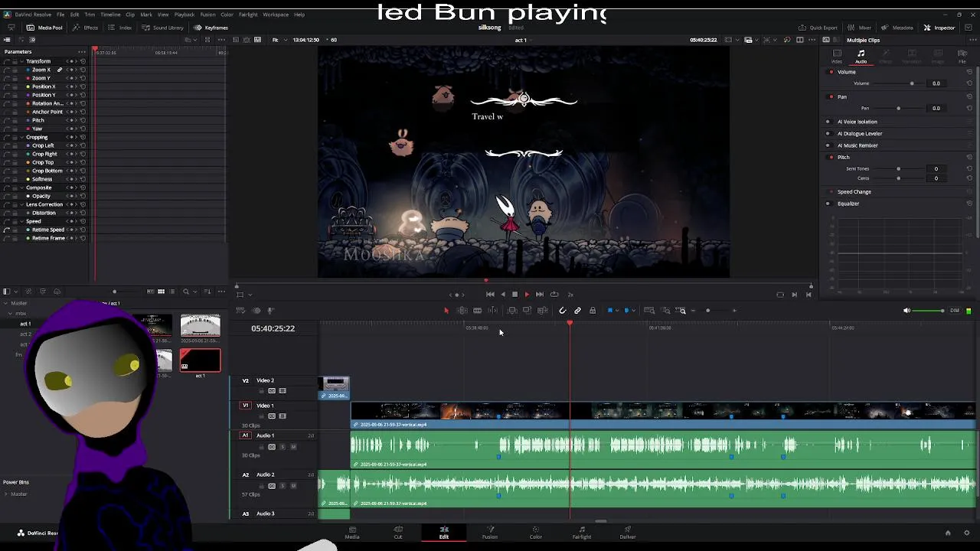Stop playback in the viewer
This screenshot has height=551, width=980.
tap(514, 294)
